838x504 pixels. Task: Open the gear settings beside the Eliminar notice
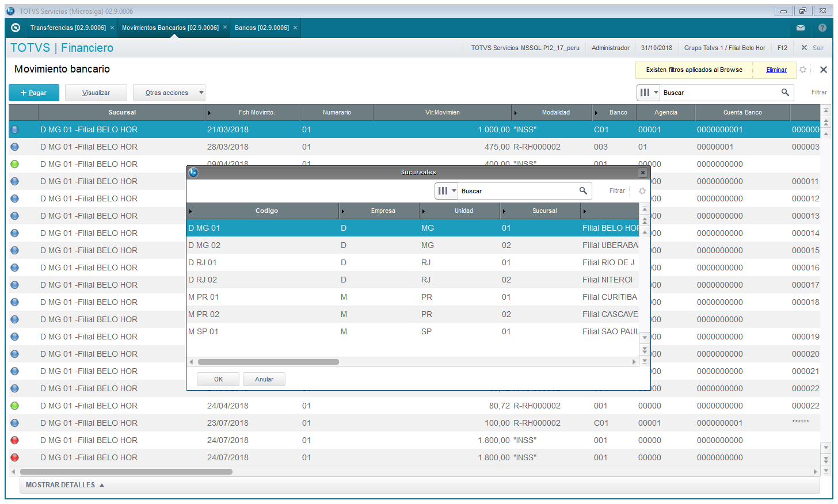[x=803, y=70]
